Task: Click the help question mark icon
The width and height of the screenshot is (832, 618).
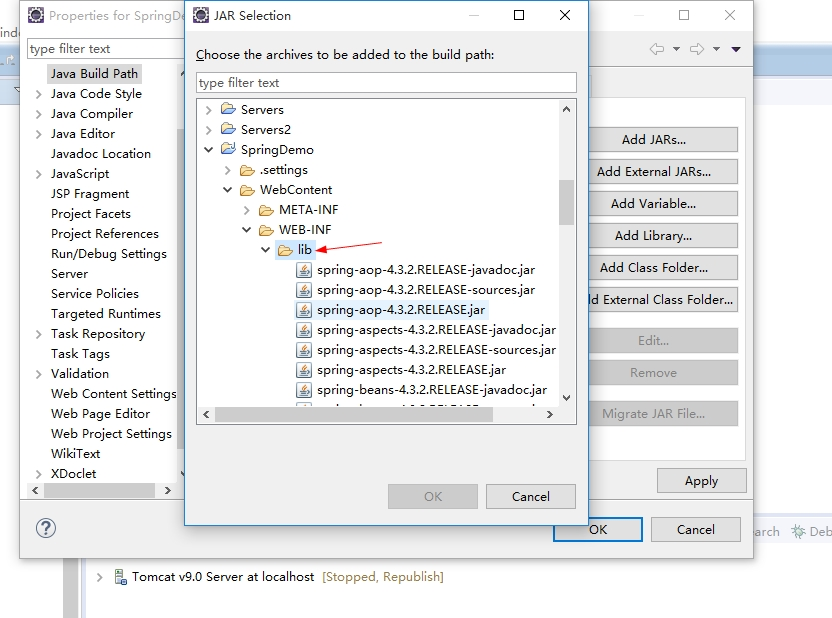Action: [46, 528]
